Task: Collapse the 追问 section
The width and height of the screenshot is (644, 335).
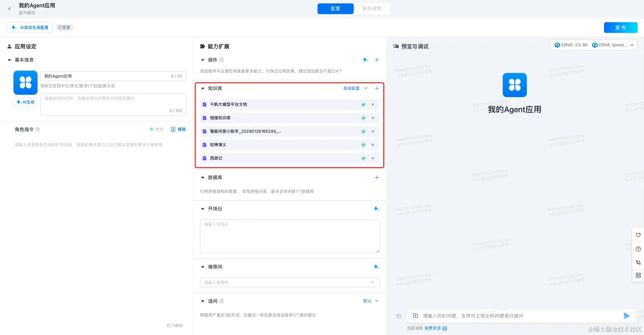Action: pyautogui.click(x=203, y=301)
